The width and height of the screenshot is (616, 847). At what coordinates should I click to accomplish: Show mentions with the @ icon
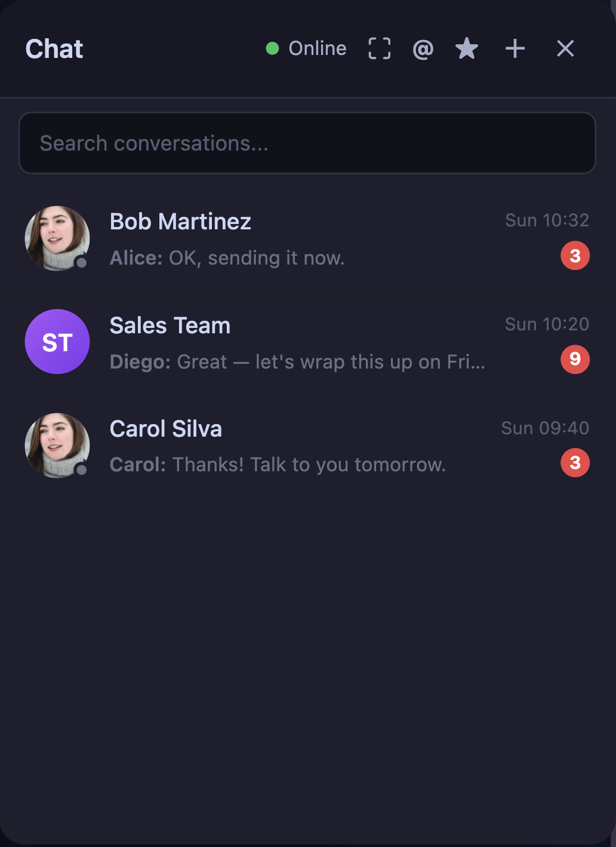[423, 49]
